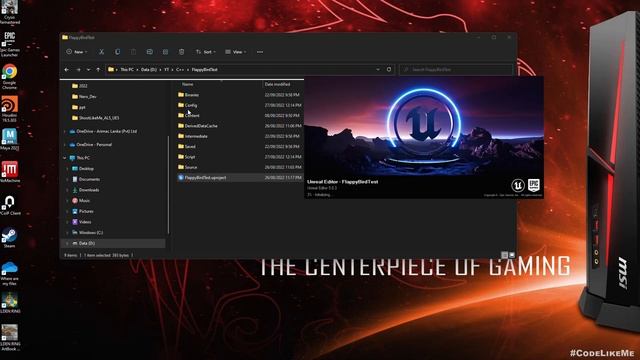640x360 pixels.
Task: Click 'This PC' in the address breadcrumb
Action: point(127,70)
